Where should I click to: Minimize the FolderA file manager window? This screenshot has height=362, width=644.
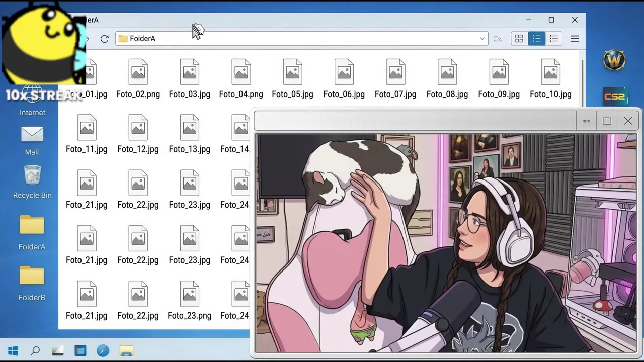529,20
